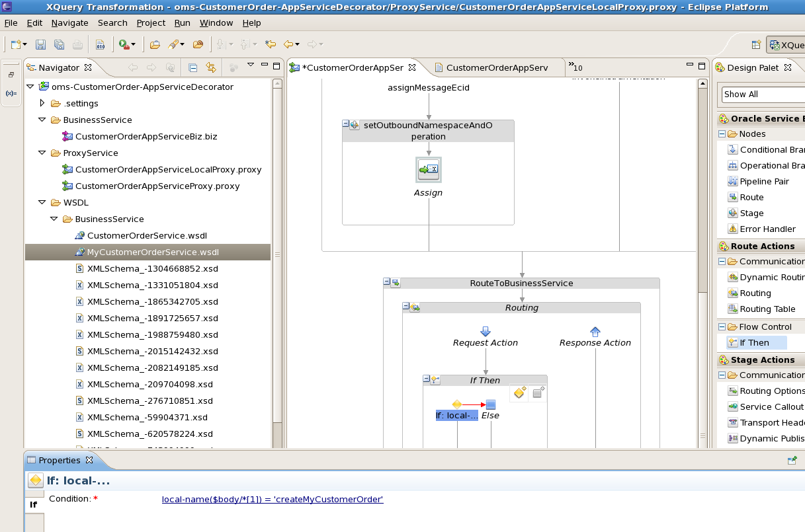
Task: Select Dynamic Routing action in palette
Action: (x=766, y=277)
